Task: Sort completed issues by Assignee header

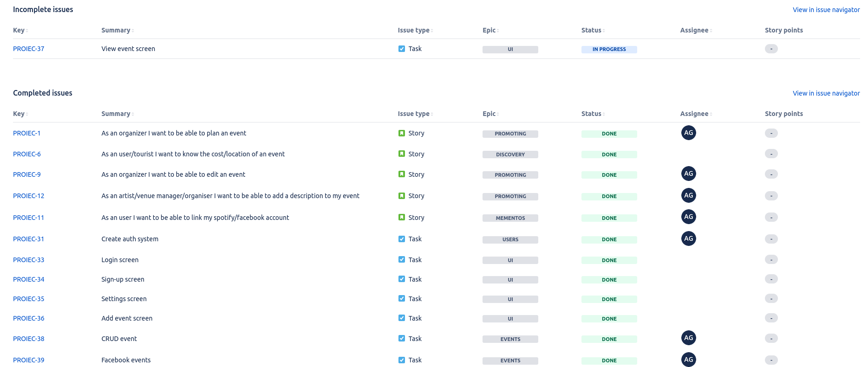Action: pos(696,114)
